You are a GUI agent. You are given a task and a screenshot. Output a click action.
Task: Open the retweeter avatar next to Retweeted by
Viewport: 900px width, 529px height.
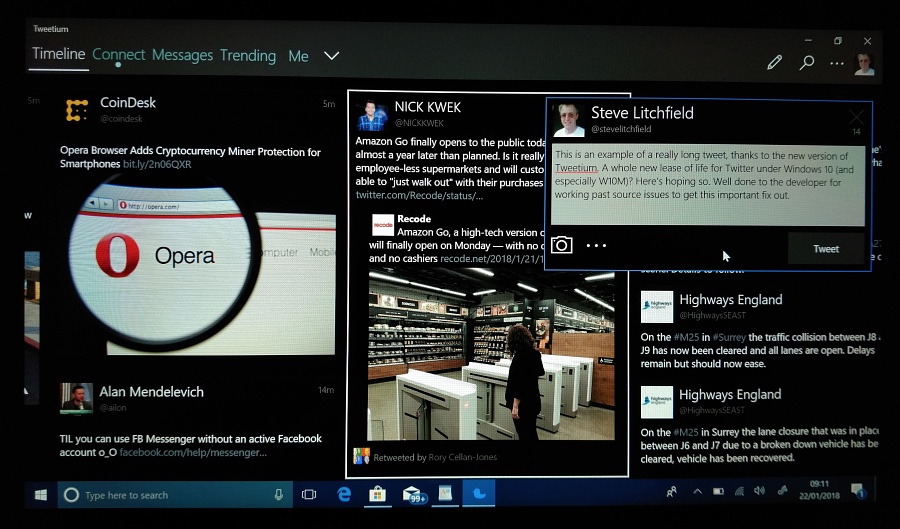pyautogui.click(x=362, y=456)
